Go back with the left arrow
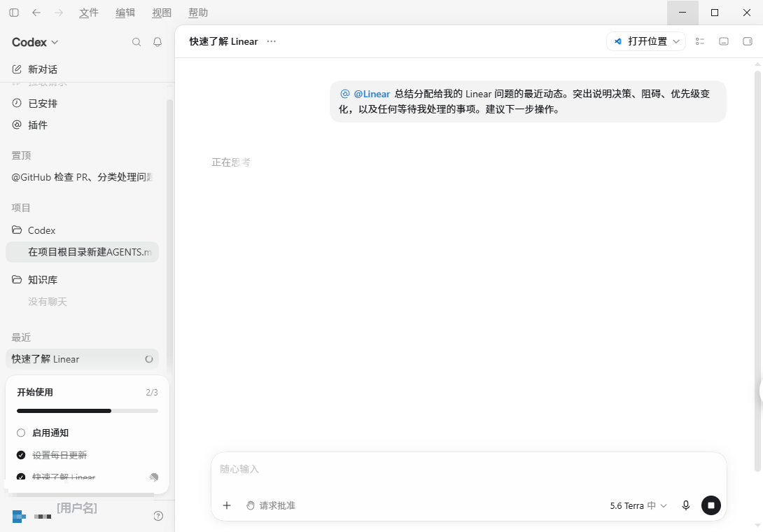This screenshot has height=532, width=763. point(36,13)
